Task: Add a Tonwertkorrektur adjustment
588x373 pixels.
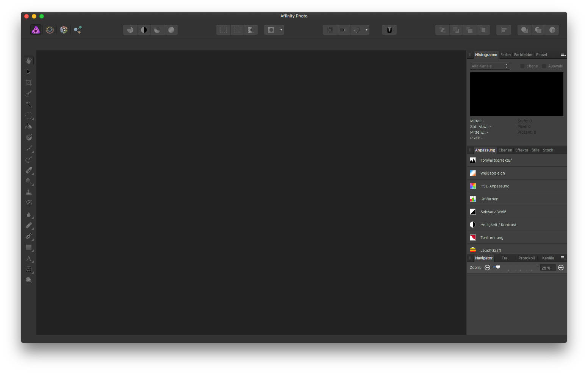Action: click(496, 161)
